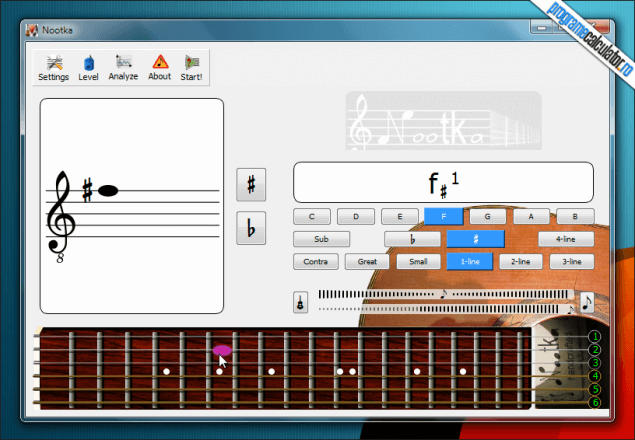Click the sharp accidental button beside the score
Image resolution: width=635 pixels, height=440 pixels.
point(251,185)
